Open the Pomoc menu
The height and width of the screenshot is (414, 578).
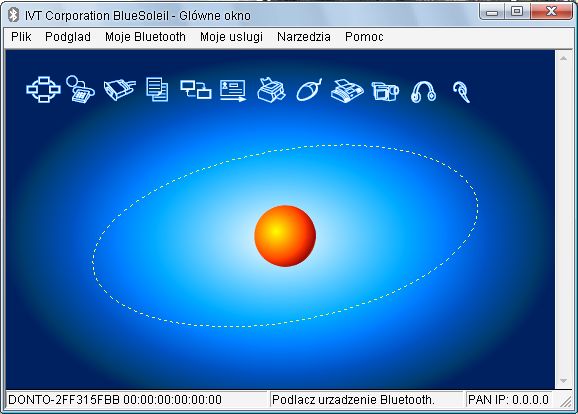pos(364,37)
